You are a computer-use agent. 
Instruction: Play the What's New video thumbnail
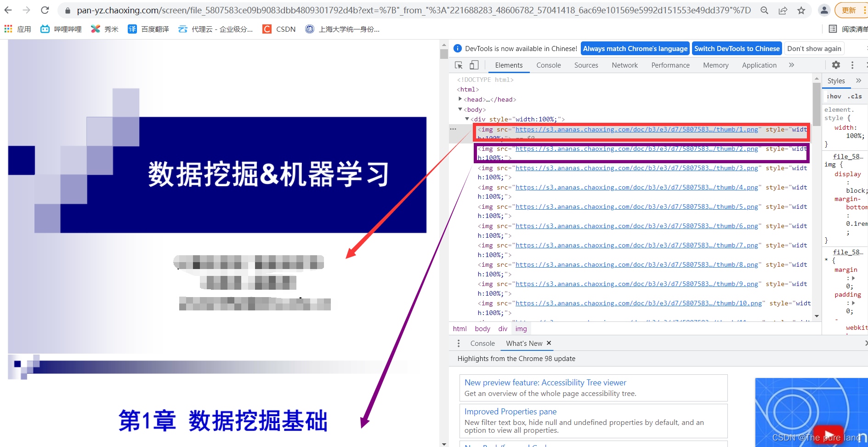pos(828,435)
